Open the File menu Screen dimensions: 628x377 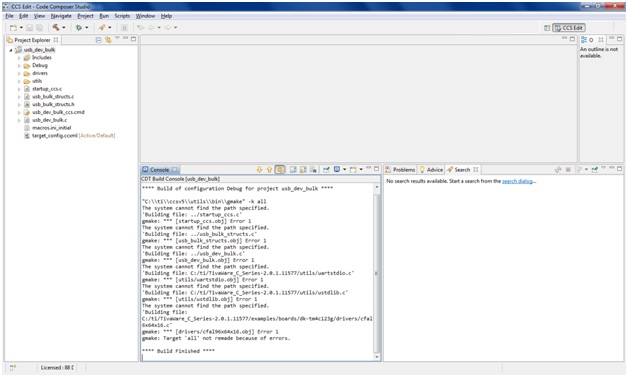(9, 16)
